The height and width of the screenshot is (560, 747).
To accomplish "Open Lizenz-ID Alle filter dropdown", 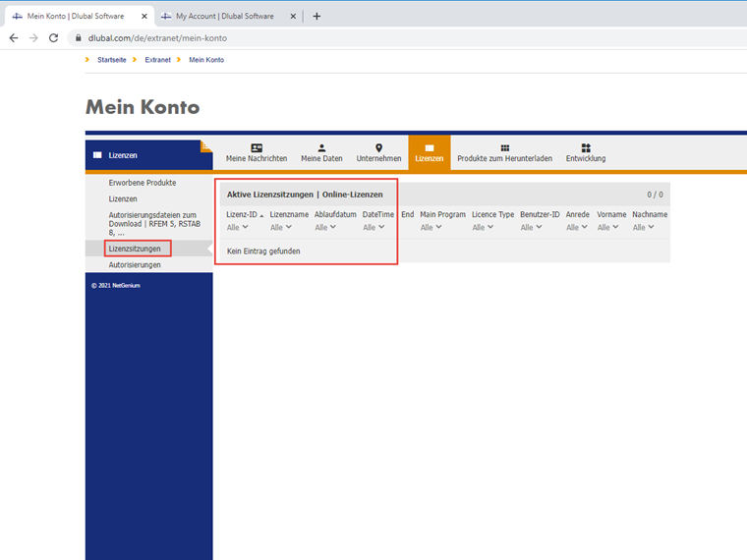I will tap(237, 228).
